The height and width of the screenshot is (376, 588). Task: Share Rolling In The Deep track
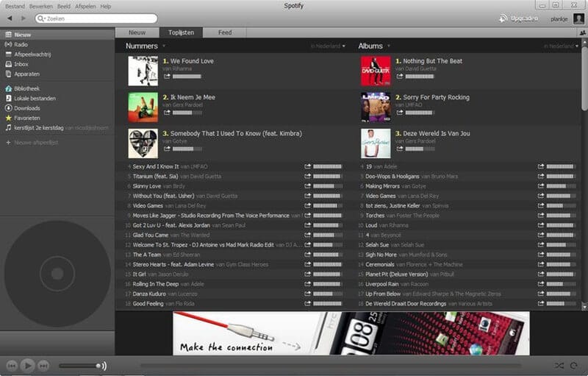point(308,284)
